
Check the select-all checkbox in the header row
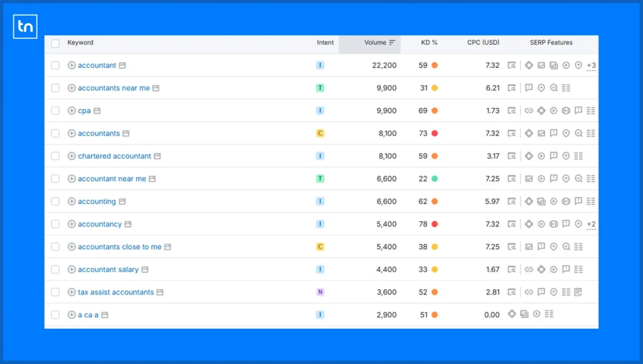[x=55, y=43]
